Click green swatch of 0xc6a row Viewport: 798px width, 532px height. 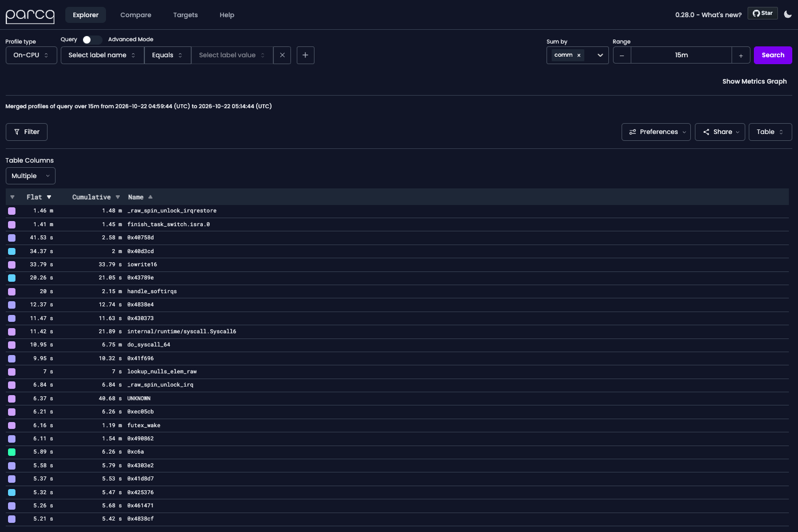12,452
